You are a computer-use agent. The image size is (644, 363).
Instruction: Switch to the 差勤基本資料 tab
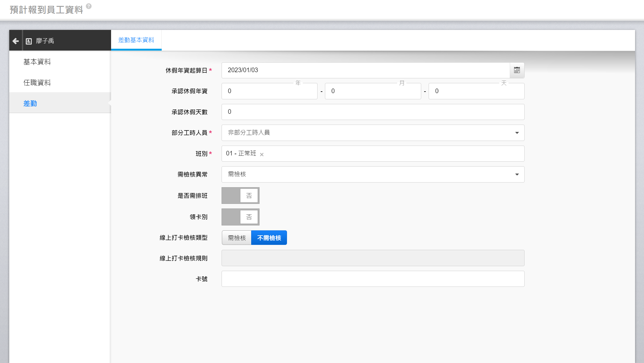point(136,40)
